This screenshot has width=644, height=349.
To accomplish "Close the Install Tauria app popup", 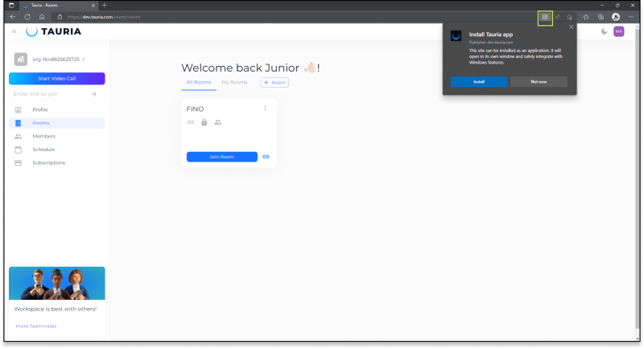I will pyautogui.click(x=572, y=27).
